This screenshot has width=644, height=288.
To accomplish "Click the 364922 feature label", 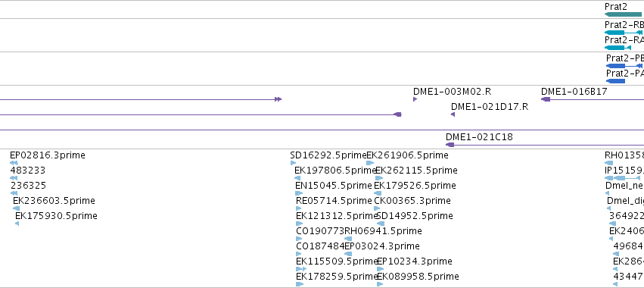I will point(627,216).
